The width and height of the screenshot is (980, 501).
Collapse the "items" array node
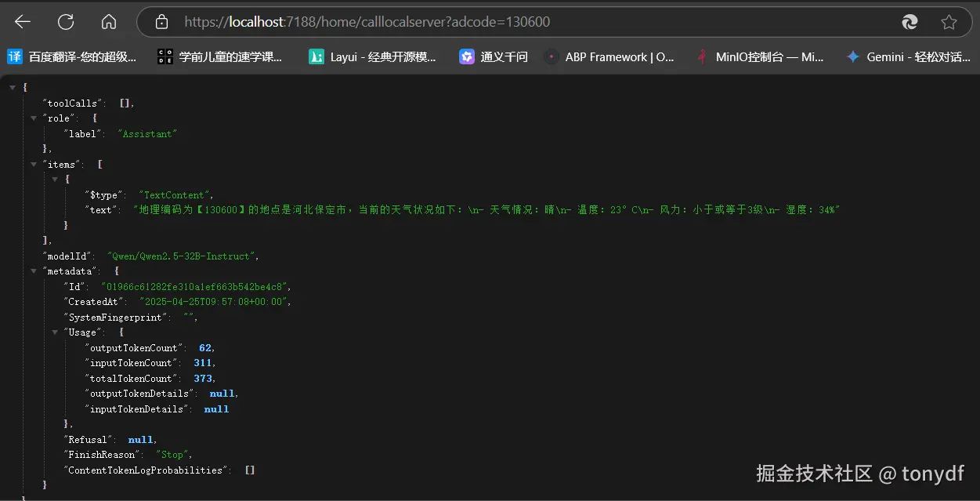34,164
